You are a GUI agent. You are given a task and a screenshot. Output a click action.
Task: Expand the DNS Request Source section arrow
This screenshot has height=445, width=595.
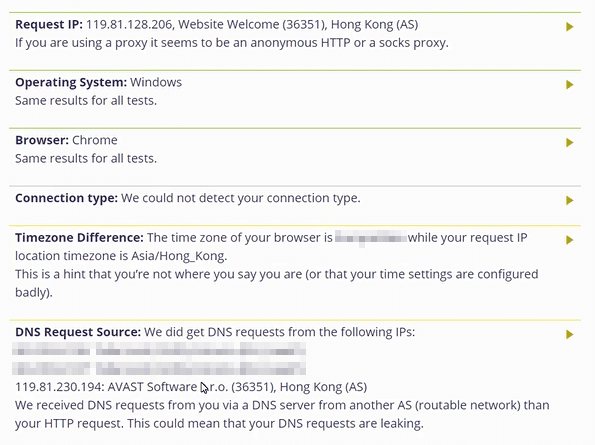569,334
